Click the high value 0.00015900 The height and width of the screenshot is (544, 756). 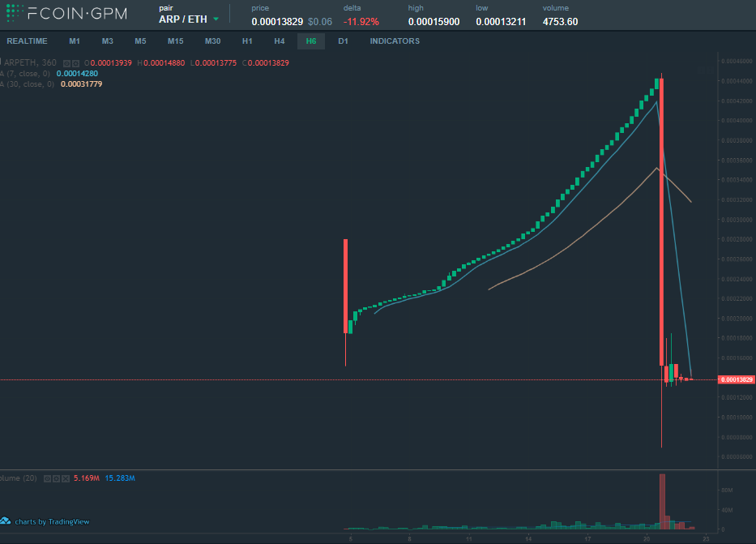[434, 22]
